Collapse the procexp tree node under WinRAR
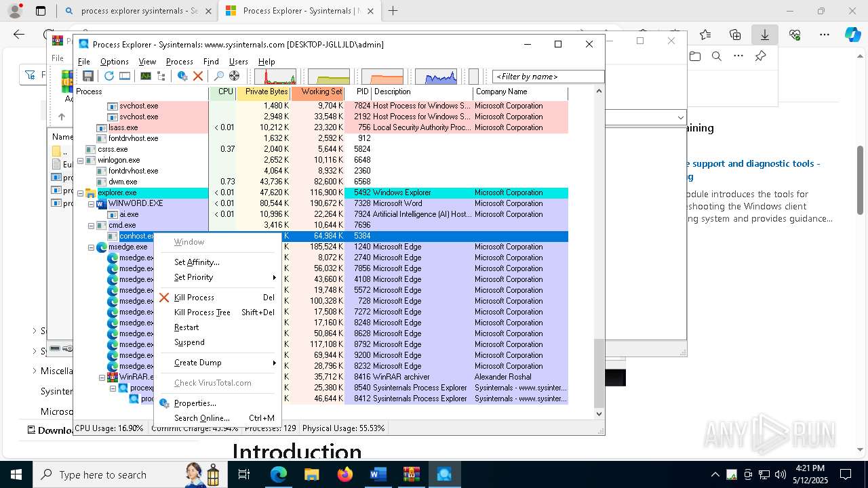This screenshot has height=488, width=868. [x=113, y=388]
